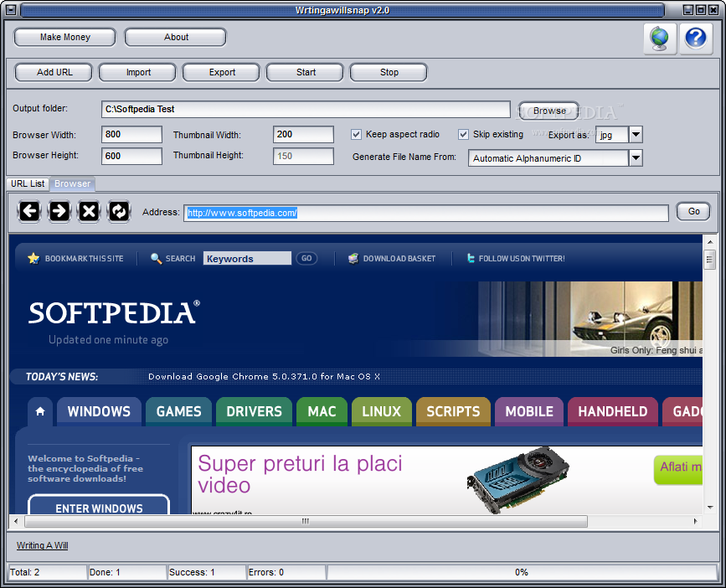Stop page loading with the X icon

point(89,212)
